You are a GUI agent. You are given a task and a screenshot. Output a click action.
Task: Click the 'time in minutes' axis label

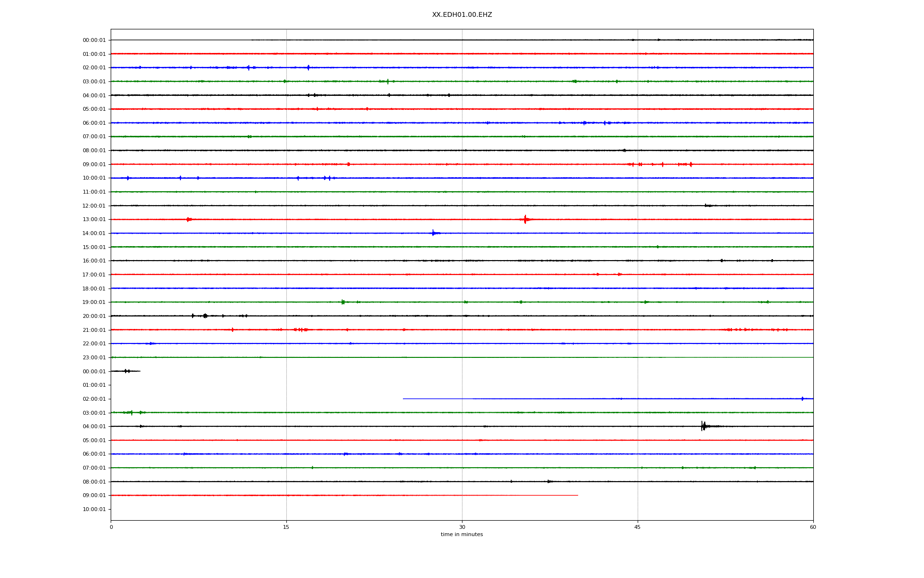tap(462, 534)
